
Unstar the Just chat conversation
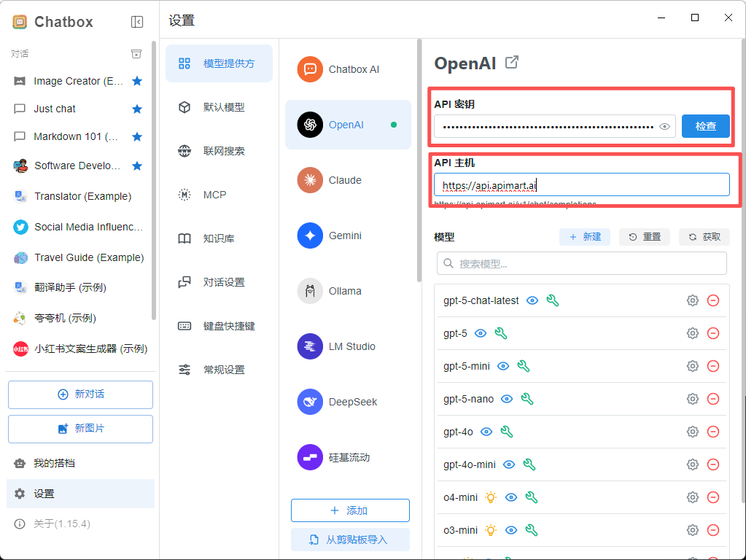(x=137, y=109)
